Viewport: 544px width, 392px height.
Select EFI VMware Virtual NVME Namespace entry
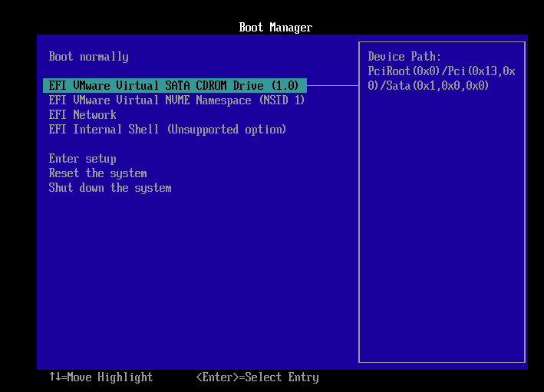click(x=176, y=100)
